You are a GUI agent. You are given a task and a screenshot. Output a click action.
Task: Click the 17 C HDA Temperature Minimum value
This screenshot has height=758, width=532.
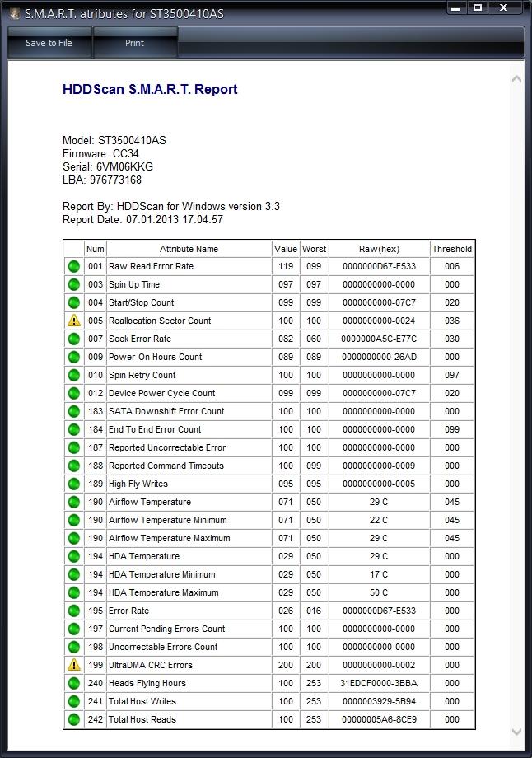tap(379, 574)
